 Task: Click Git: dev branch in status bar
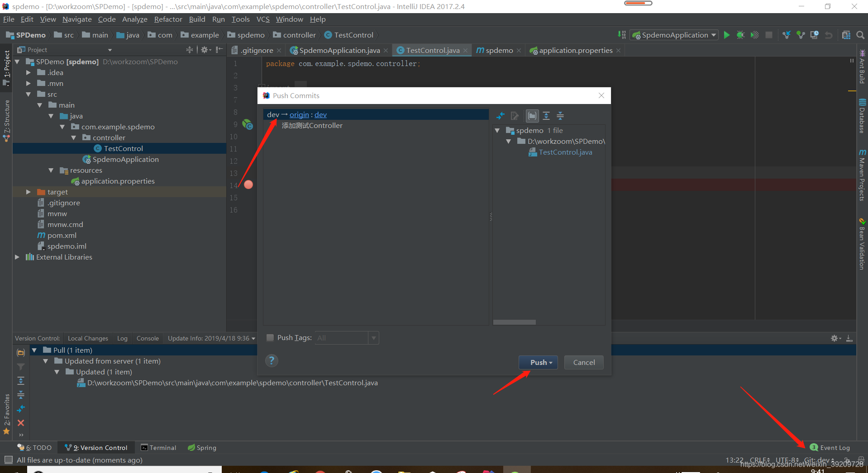819,460
